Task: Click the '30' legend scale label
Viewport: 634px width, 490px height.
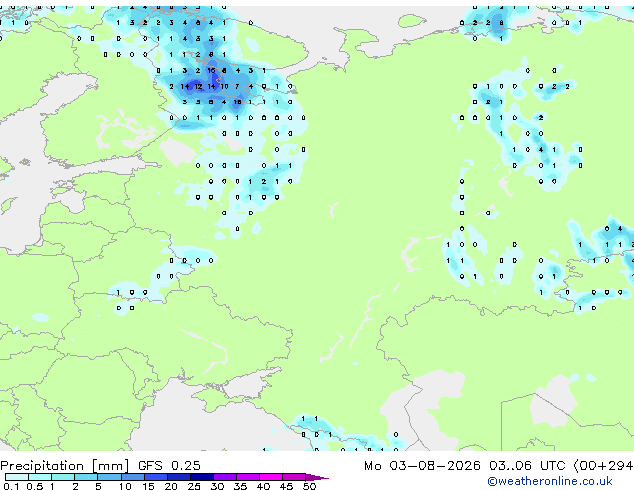Action: tap(217, 486)
